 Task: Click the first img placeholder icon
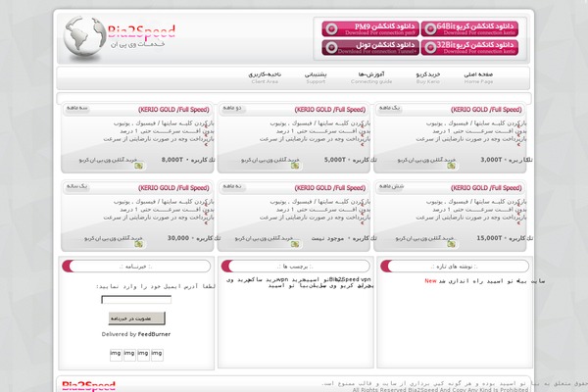click(116, 355)
